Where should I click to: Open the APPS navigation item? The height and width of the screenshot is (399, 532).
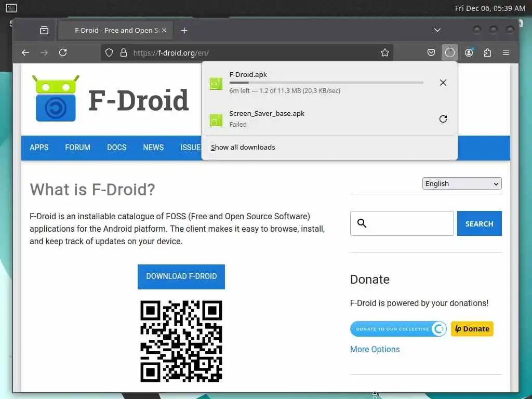[x=39, y=148]
